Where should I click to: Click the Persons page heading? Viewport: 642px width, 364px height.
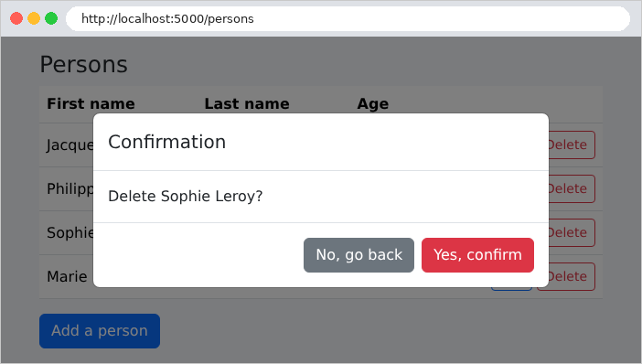coord(84,65)
